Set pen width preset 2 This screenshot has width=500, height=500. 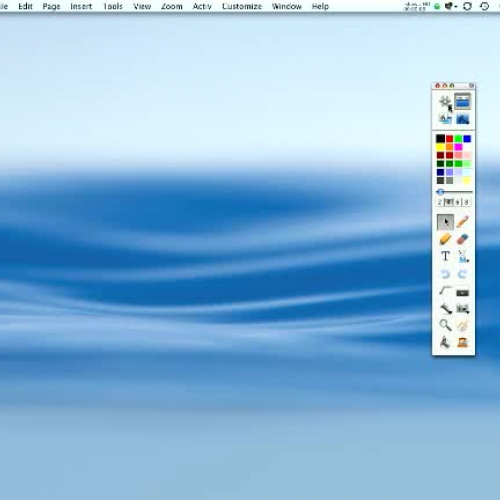(440, 202)
